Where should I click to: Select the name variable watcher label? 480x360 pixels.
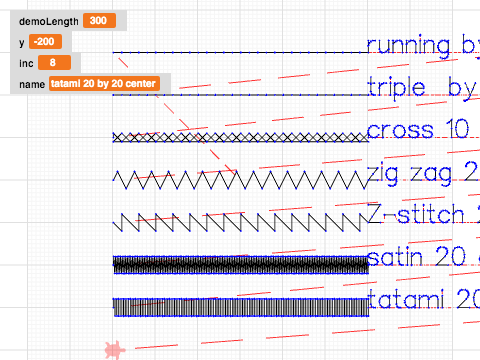coord(32,84)
